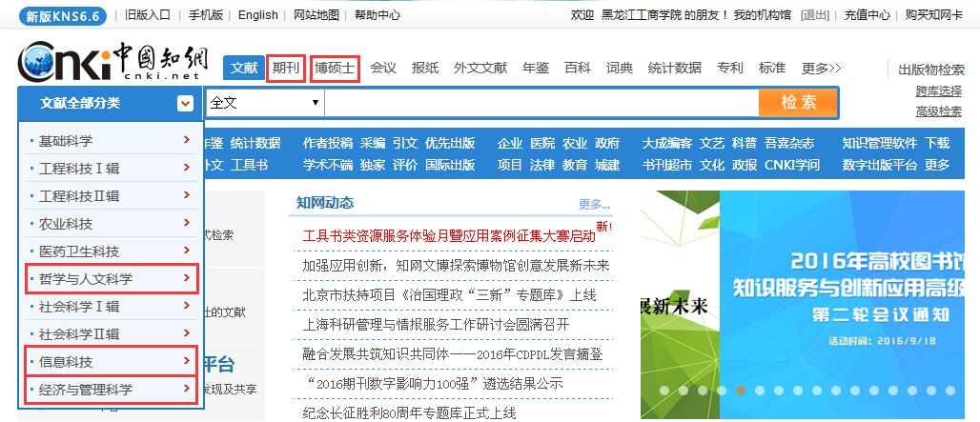The width and height of the screenshot is (980, 422).
Task: Open news 2016期刊数字影响力100强 headline
Action: (x=433, y=383)
